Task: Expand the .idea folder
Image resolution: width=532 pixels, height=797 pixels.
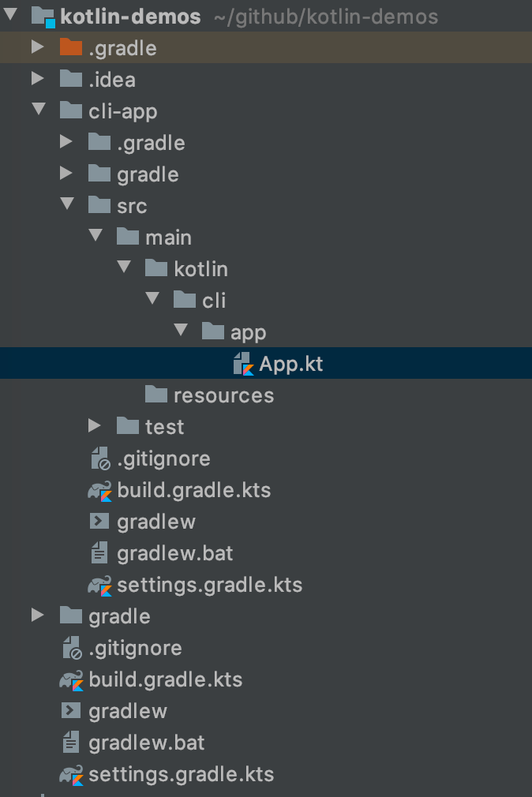Action: 39,79
